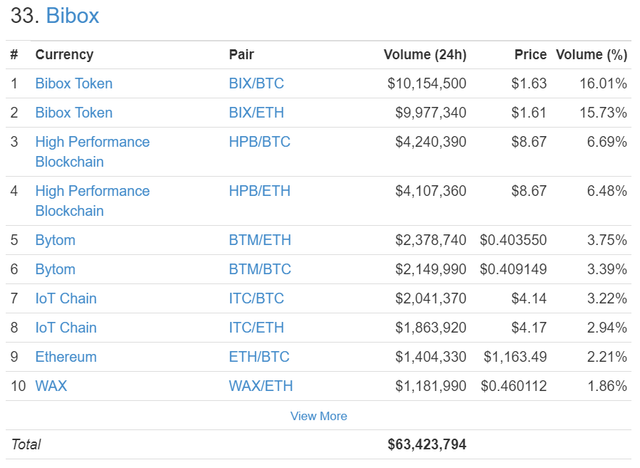The height and width of the screenshot is (468, 640).
Task: Click the Currency column header
Action: click(x=64, y=55)
